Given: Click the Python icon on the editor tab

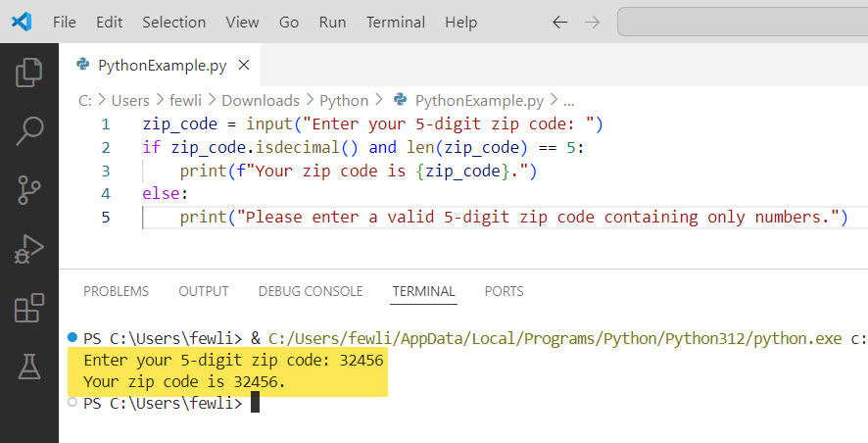Looking at the screenshot, I should pyautogui.click(x=83, y=65).
